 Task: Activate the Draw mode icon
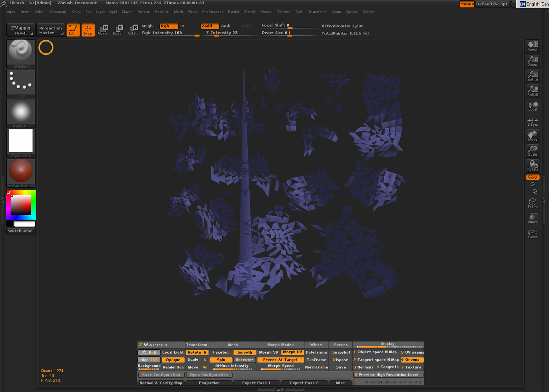pos(88,29)
